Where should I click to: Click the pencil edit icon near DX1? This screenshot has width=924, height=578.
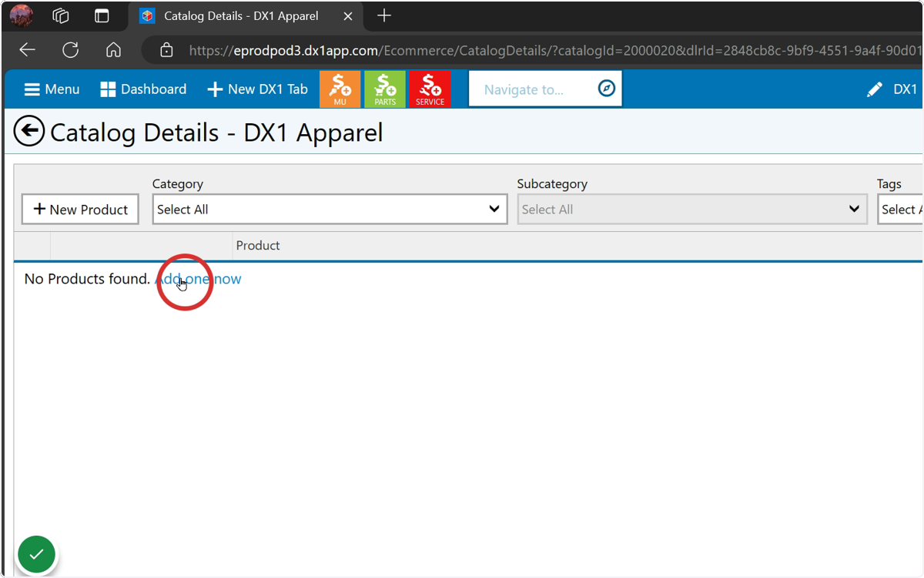[x=875, y=89]
